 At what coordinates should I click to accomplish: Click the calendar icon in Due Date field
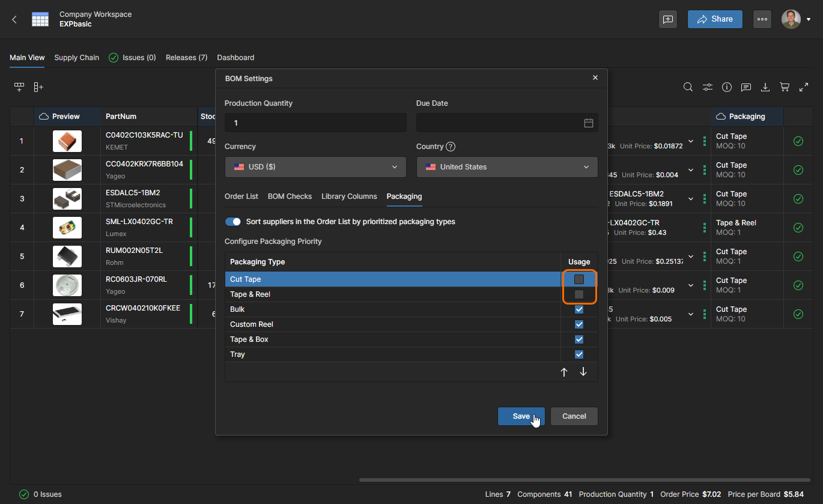click(x=589, y=123)
